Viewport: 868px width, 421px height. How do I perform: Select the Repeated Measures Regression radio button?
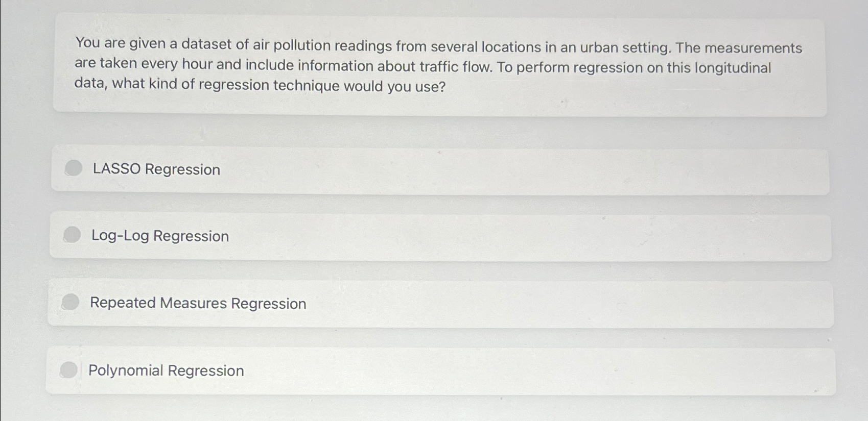(x=70, y=302)
